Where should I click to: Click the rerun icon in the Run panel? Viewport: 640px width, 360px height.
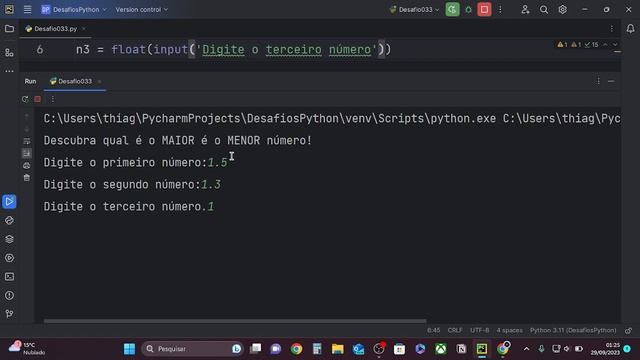click(x=25, y=99)
